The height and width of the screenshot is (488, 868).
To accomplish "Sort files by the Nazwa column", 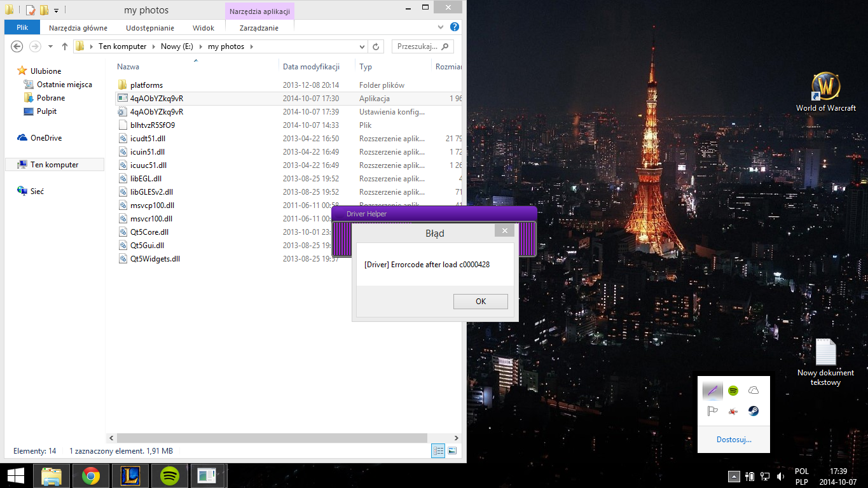I will click(128, 66).
